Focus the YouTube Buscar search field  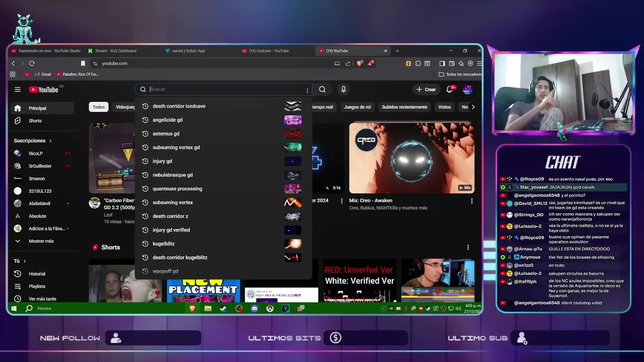pos(223,89)
